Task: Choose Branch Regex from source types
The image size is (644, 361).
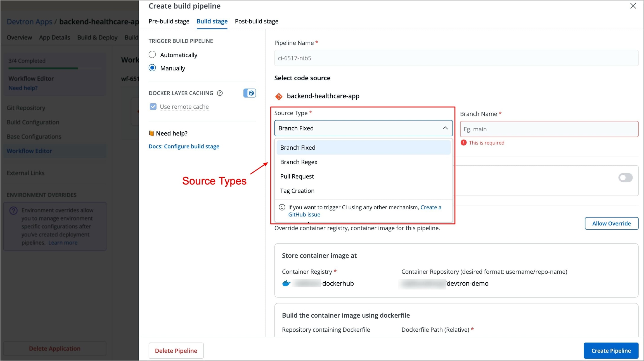Action: click(x=299, y=162)
